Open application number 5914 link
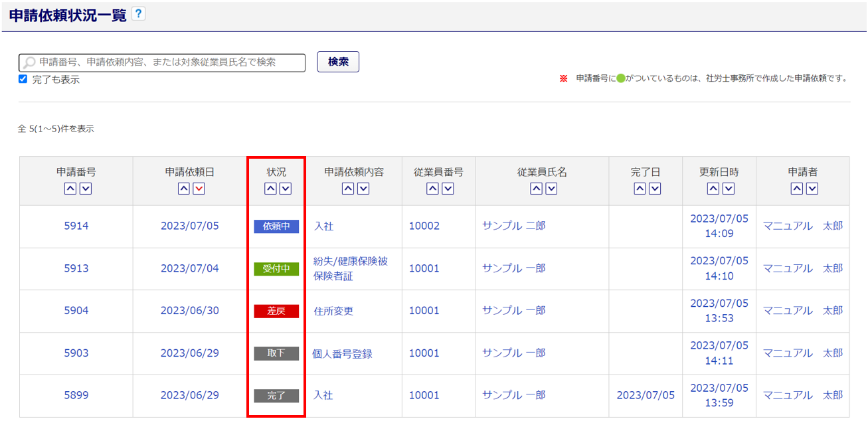This screenshot has width=868, height=423. point(76,226)
